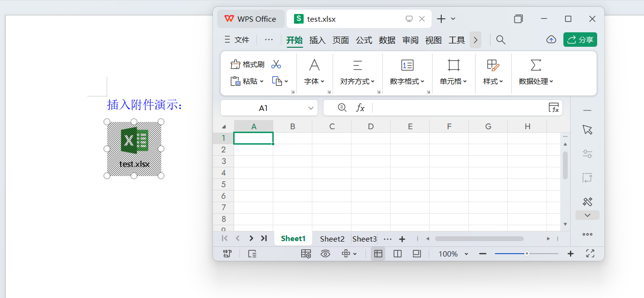Open a new tab with plus button

[x=441, y=19]
